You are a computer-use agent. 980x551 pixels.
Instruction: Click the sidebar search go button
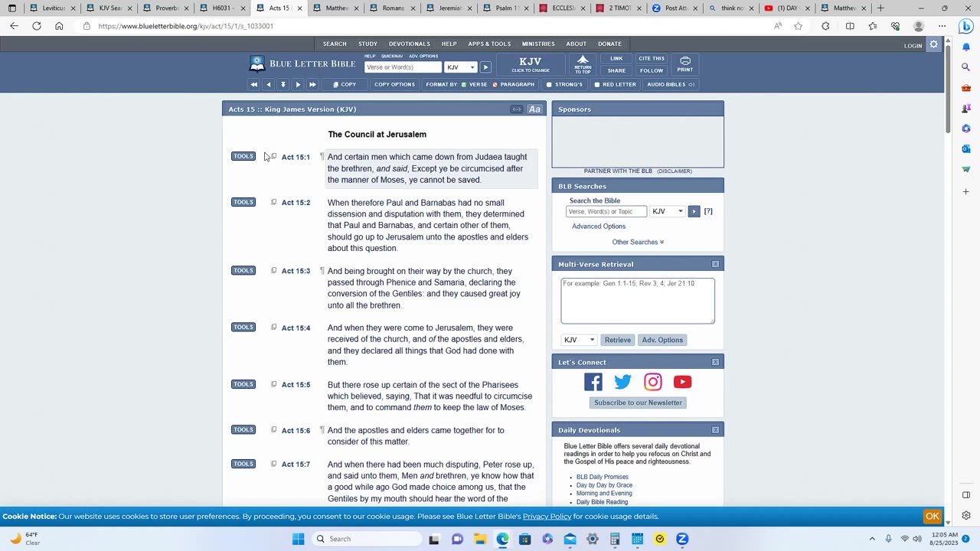[x=694, y=211]
